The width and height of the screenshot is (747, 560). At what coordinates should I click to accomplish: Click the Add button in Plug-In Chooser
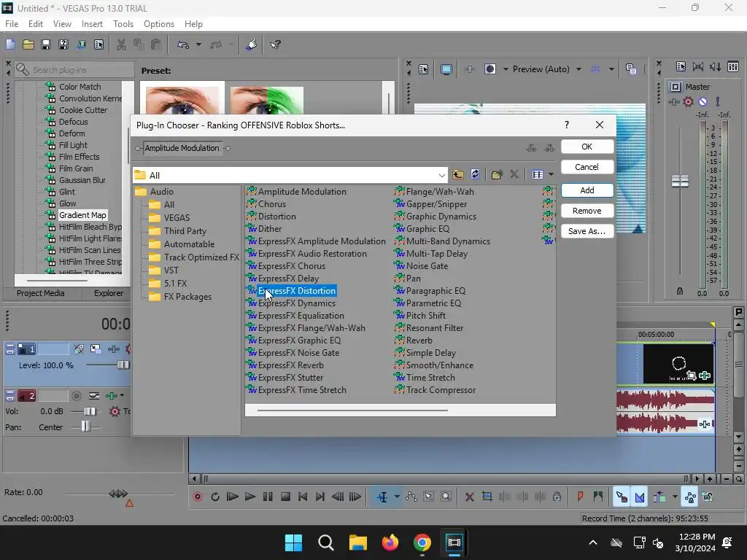587,190
